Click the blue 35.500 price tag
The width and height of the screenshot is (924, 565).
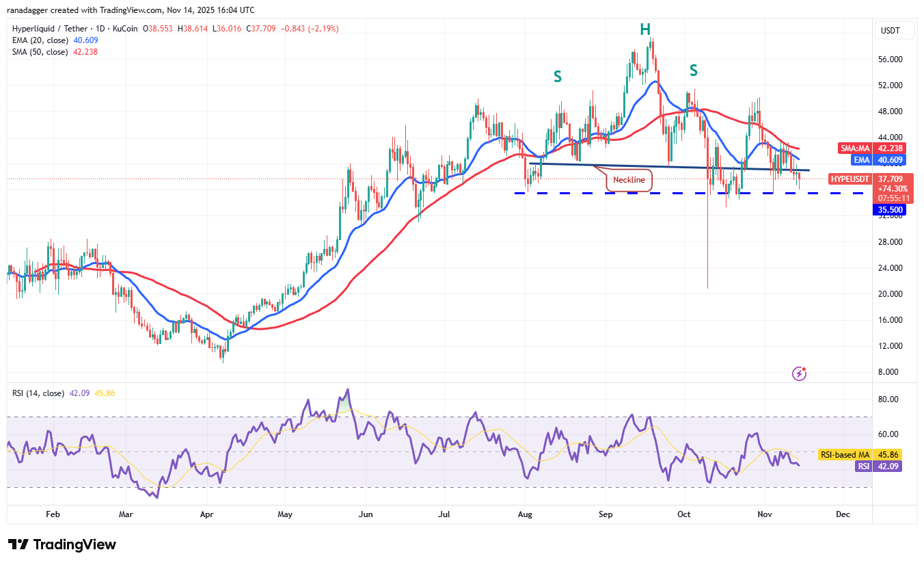pos(888,209)
